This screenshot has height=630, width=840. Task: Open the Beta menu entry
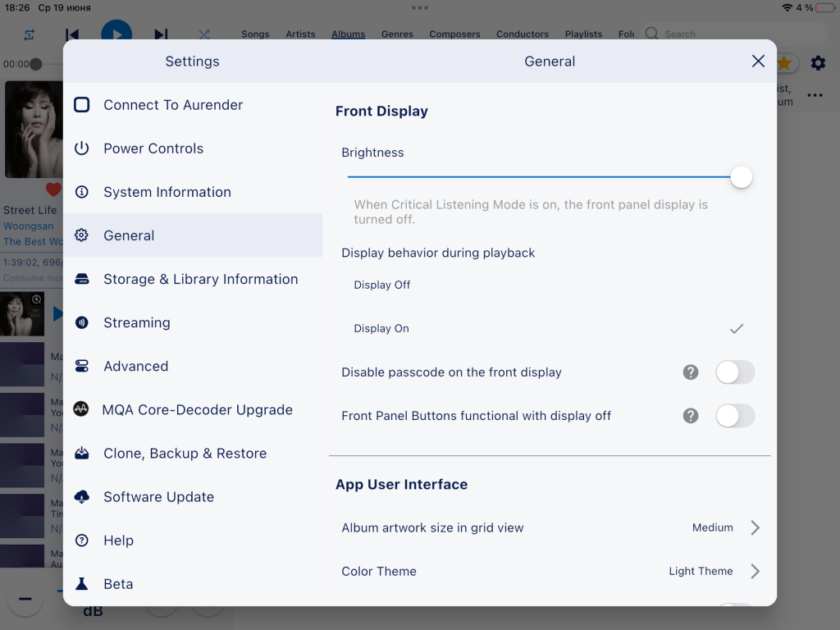click(193, 584)
